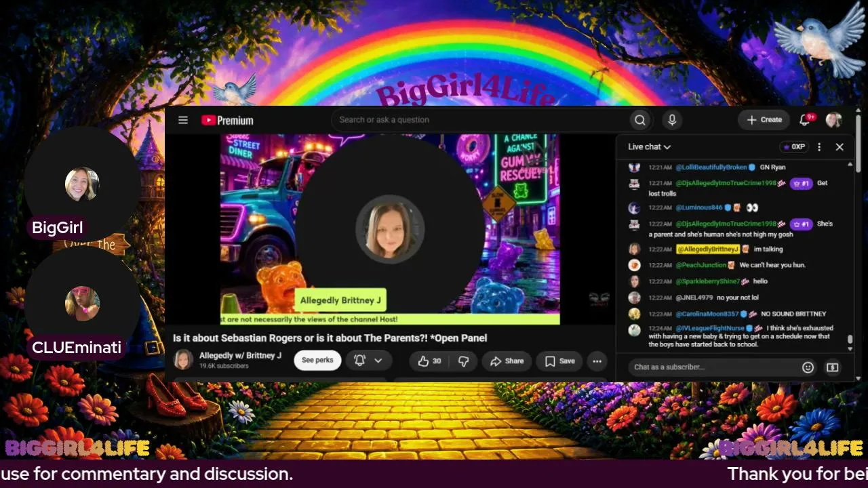The height and width of the screenshot is (488, 868).
Task: Click username @LolliBeautifullyBroken in chat
Action: pos(711,167)
